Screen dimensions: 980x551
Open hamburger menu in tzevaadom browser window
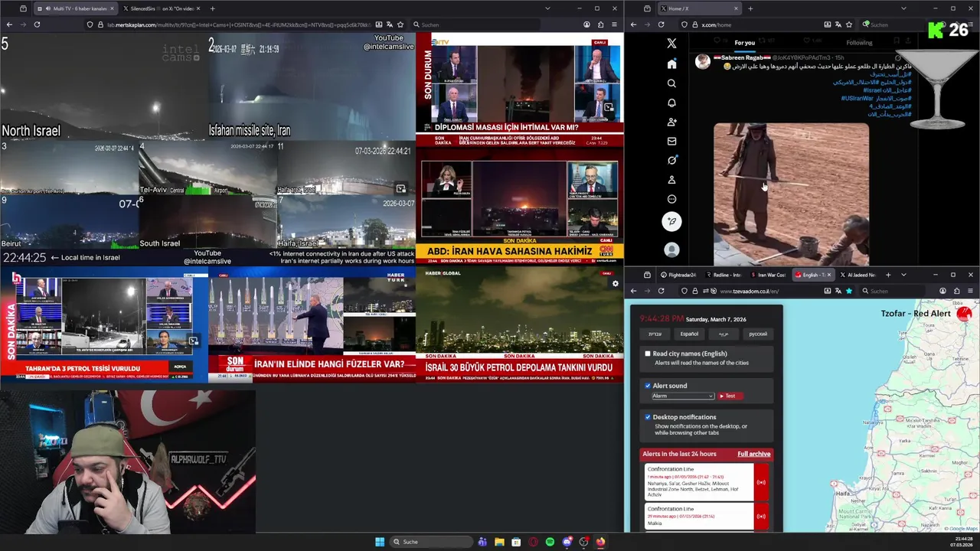tap(970, 291)
